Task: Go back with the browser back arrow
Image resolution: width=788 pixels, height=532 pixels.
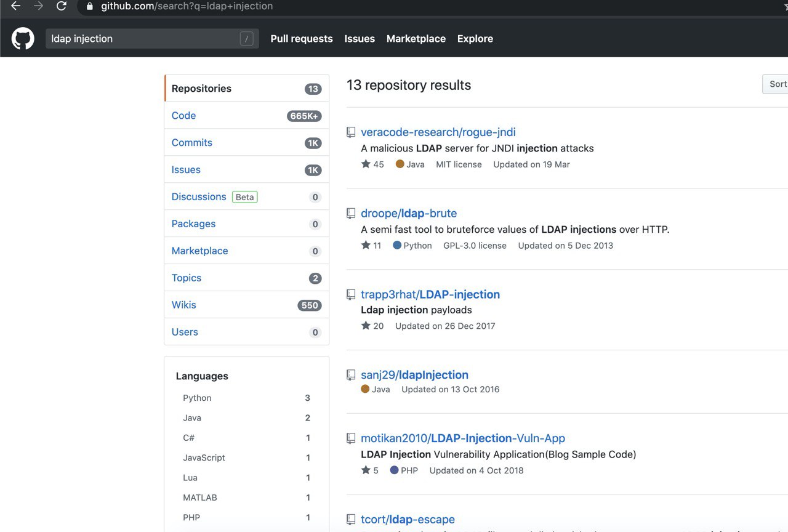Action: coord(16,6)
